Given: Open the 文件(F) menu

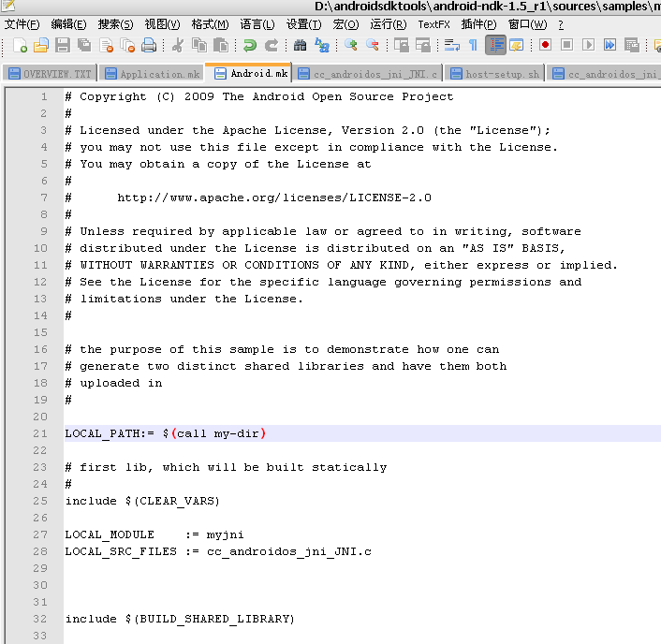Looking at the screenshot, I should point(22,24).
